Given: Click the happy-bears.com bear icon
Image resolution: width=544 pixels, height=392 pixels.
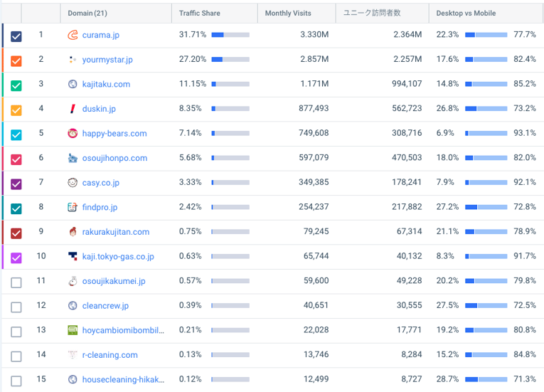Looking at the screenshot, I should pyautogui.click(x=73, y=133).
